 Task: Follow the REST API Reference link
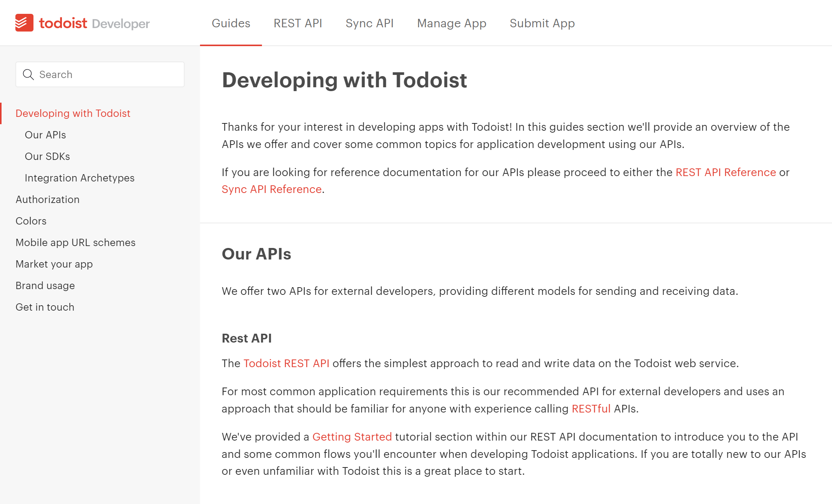tap(726, 172)
